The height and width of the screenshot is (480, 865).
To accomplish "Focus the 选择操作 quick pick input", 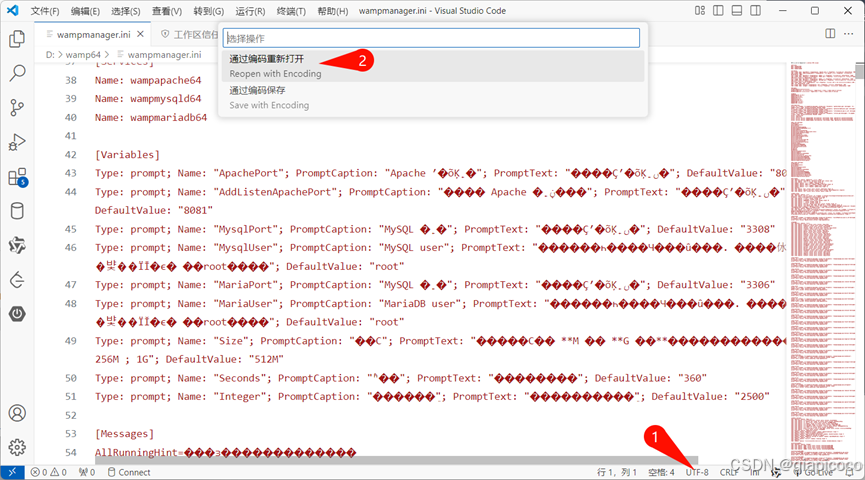I will tap(431, 38).
